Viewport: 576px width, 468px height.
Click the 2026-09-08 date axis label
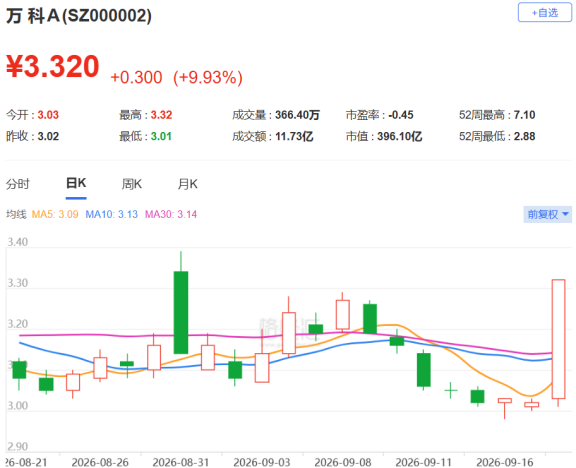point(343,462)
